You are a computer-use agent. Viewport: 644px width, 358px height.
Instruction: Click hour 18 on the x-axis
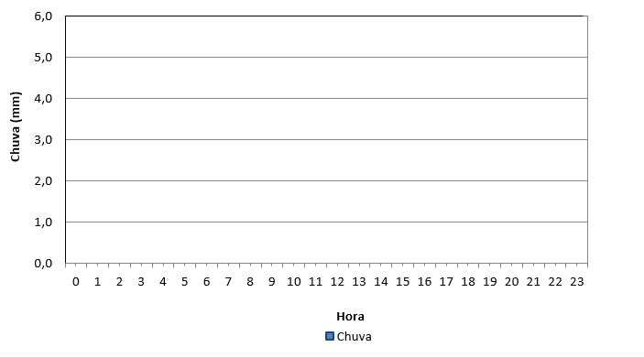pos(468,282)
